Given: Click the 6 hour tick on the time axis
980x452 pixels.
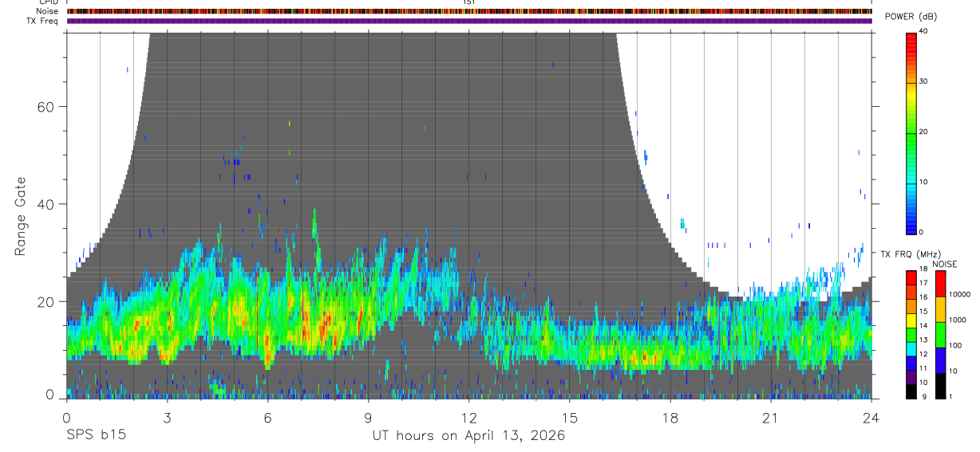Looking at the screenshot, I should (x=267, y=418).
